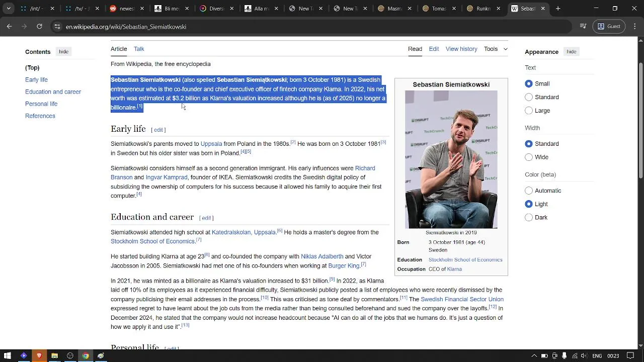Screen dimensions: 644x362
Task: Open Sebastian Siemiatkowski infobox photo
Action: (x=451, y=159)
